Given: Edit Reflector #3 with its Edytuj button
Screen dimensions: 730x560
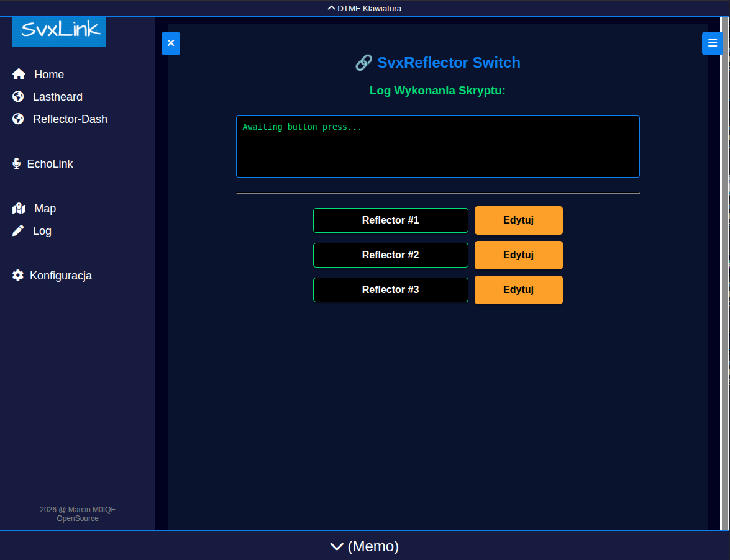Looking at the screenshot, I should 518,290.
